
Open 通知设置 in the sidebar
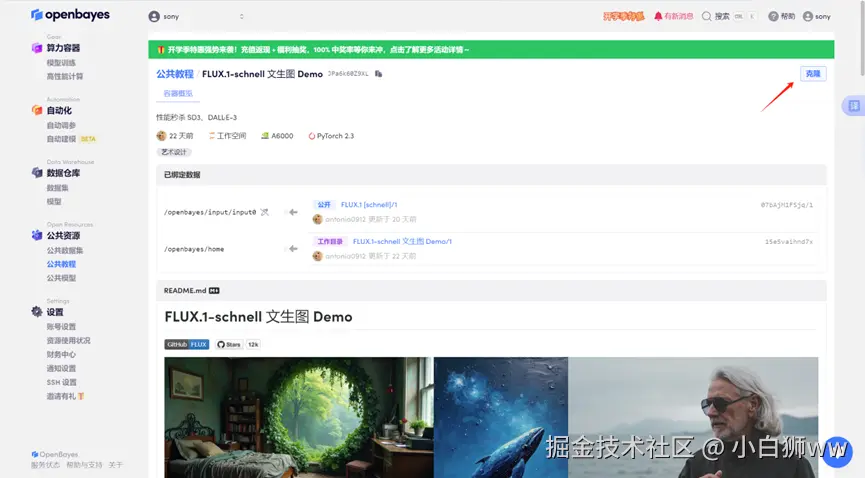61,368
